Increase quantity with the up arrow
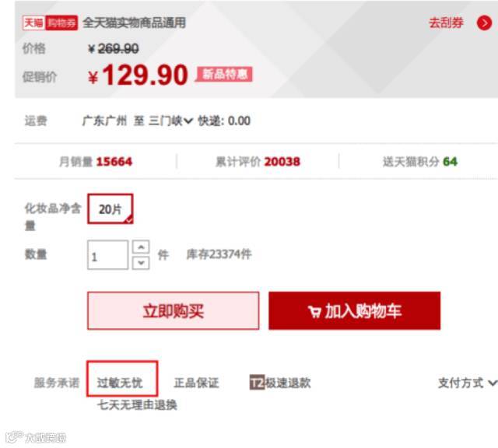The image size is (498, 448). click(141, 247)
